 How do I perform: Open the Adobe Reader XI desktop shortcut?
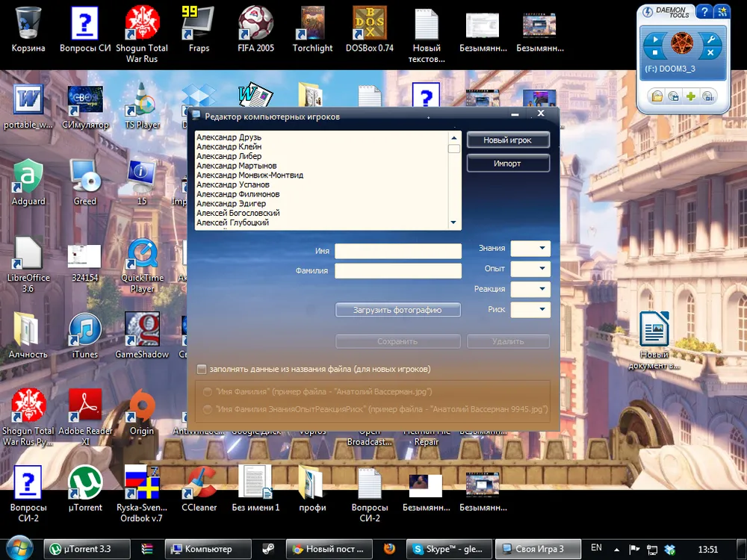click(85, 406)
